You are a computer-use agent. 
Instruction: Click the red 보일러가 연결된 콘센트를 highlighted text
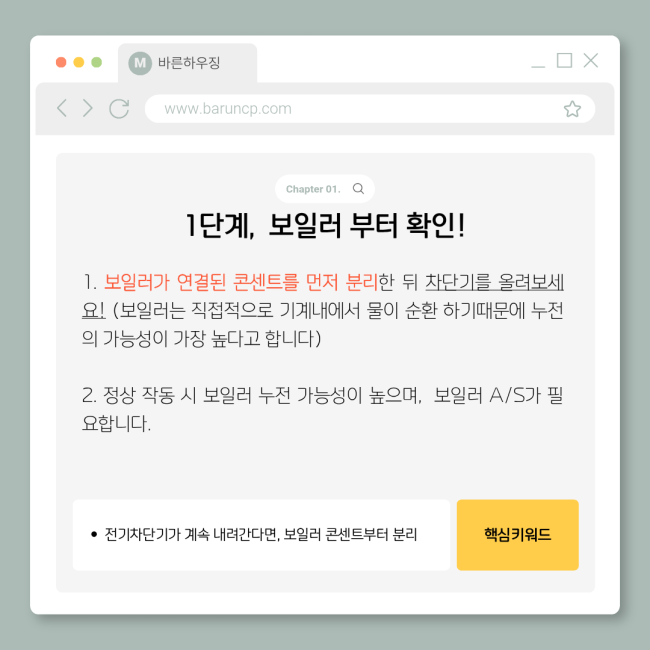201,282
